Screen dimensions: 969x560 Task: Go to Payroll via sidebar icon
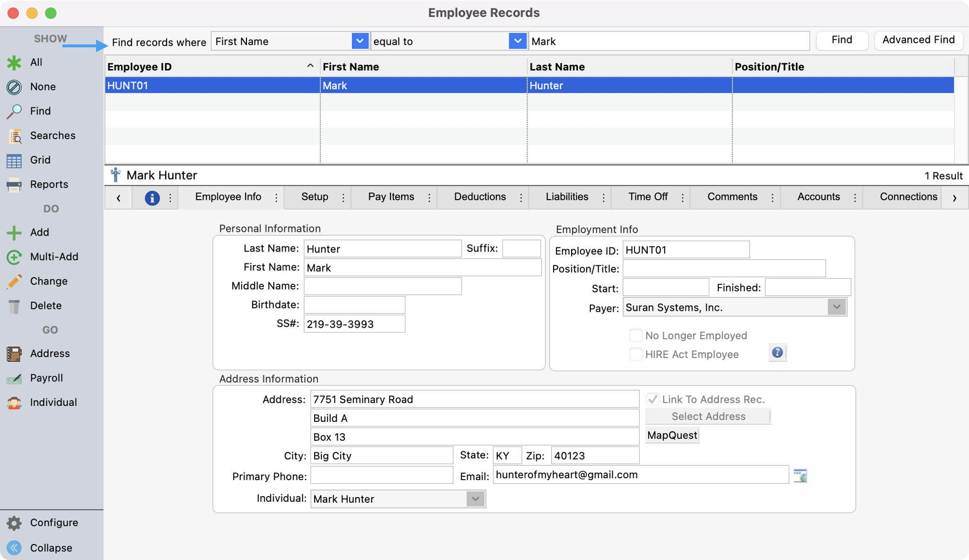pyautogui.click(x=14, y=378)
